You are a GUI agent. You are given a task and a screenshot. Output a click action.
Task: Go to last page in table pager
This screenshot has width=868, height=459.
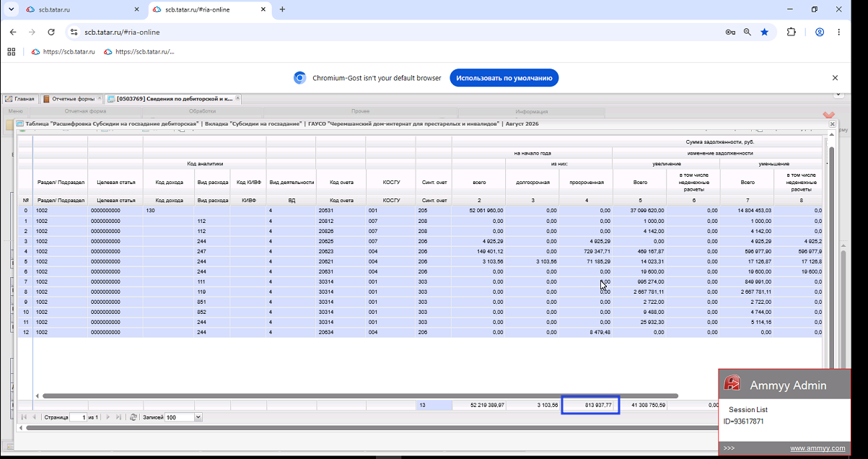click(x=120, y=417)
